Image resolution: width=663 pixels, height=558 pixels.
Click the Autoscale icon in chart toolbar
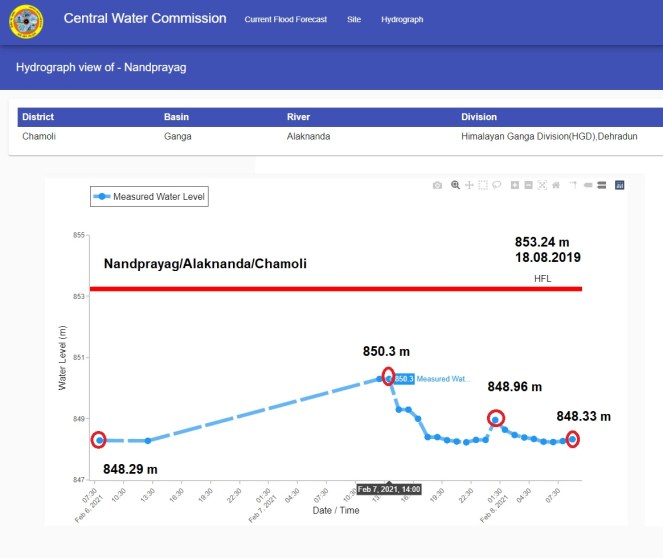(542, 185)
